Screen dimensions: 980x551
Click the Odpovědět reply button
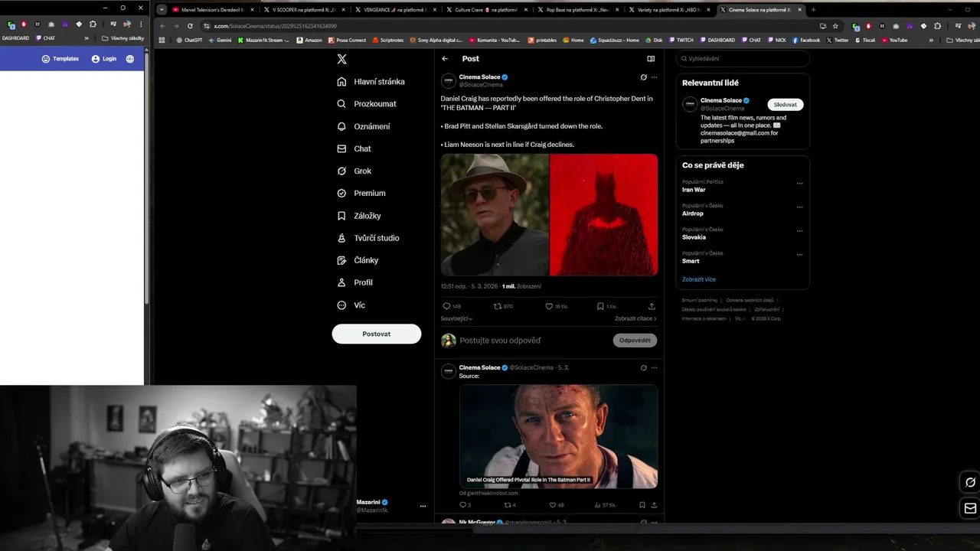pyautogui.click(x=635, y=341)
